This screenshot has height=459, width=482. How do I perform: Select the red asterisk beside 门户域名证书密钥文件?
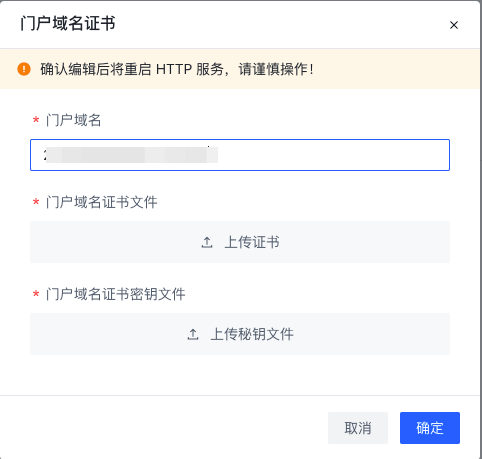click(x=36, y=294)
